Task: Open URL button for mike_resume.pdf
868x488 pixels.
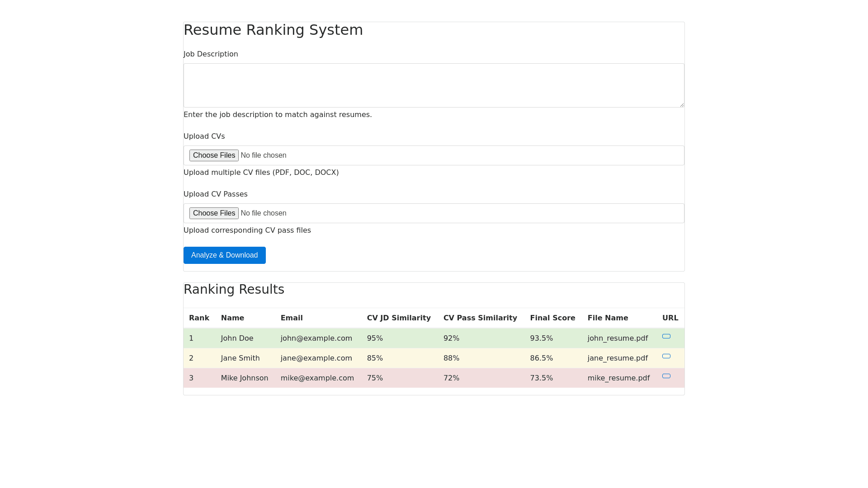Action: click(x=666, y=376)
